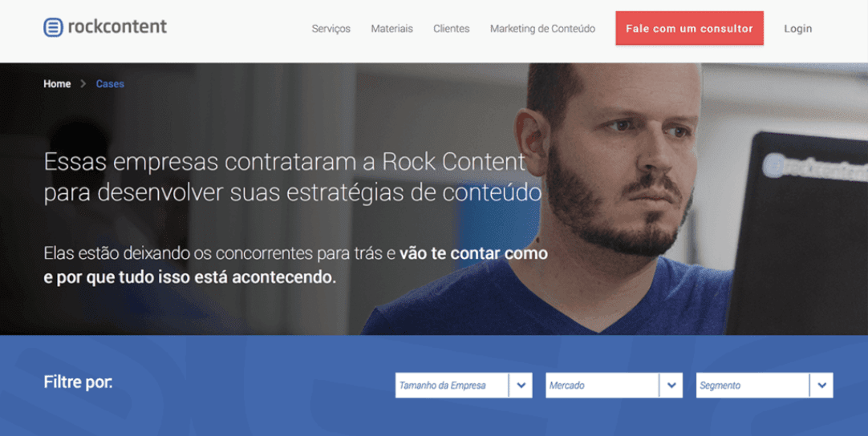The height and width of the screenshot is (436, 868).
Task: Click the monitor showing rockcontent logo
Action: tap(800, 232)
